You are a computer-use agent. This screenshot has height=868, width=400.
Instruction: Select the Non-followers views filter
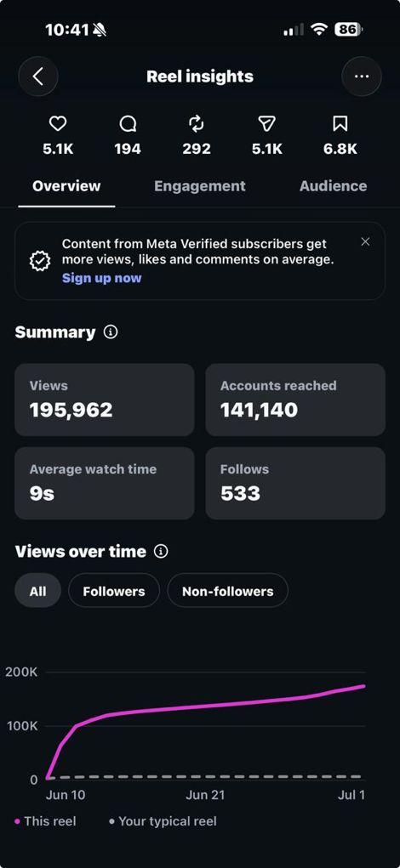228,591
